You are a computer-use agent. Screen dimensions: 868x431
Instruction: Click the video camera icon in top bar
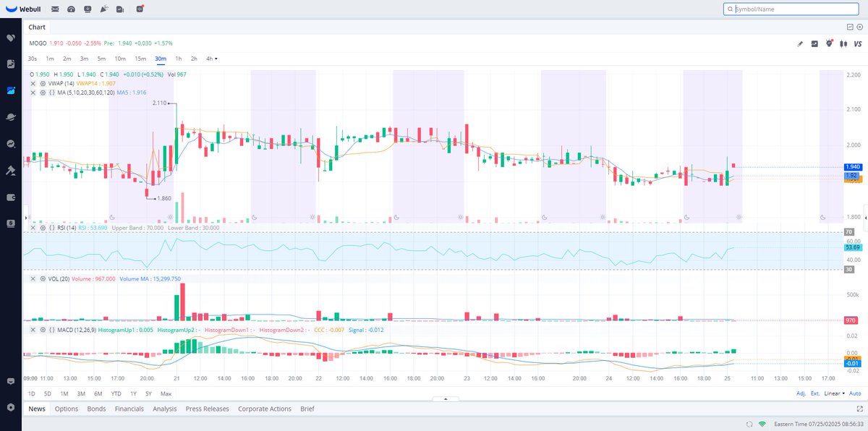click(x=120, y=9)
